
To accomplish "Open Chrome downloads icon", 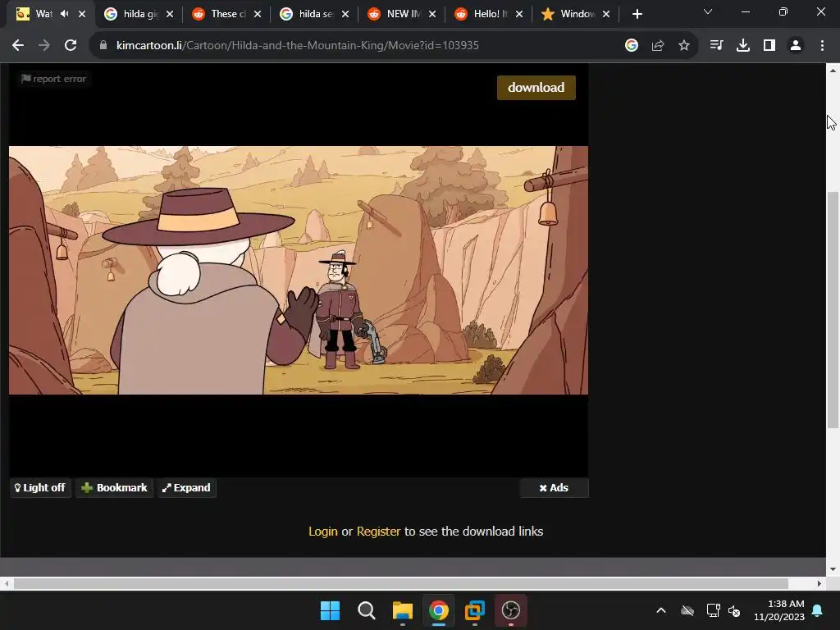I will (742, 46).
